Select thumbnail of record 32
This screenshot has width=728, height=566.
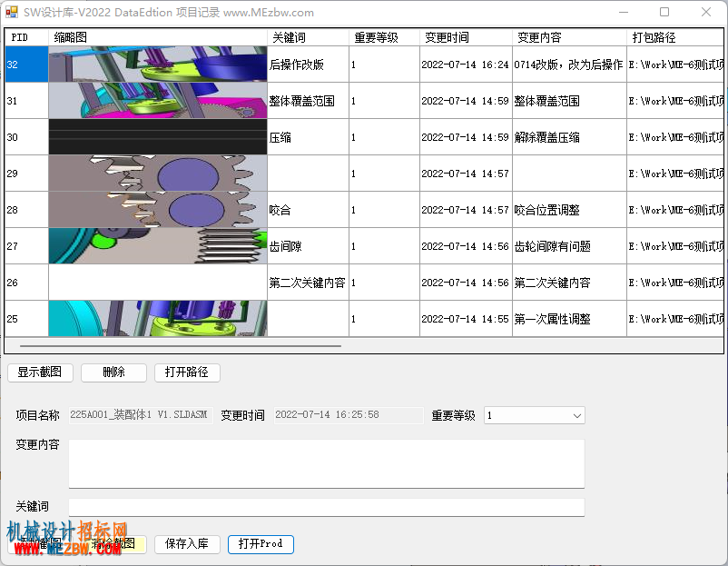coord(158,65)
